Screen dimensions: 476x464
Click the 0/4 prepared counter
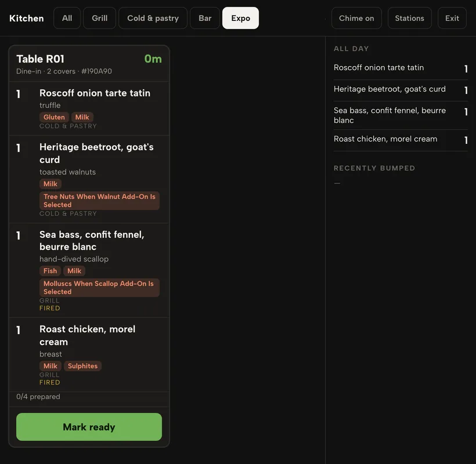click(x=38, y=397)
